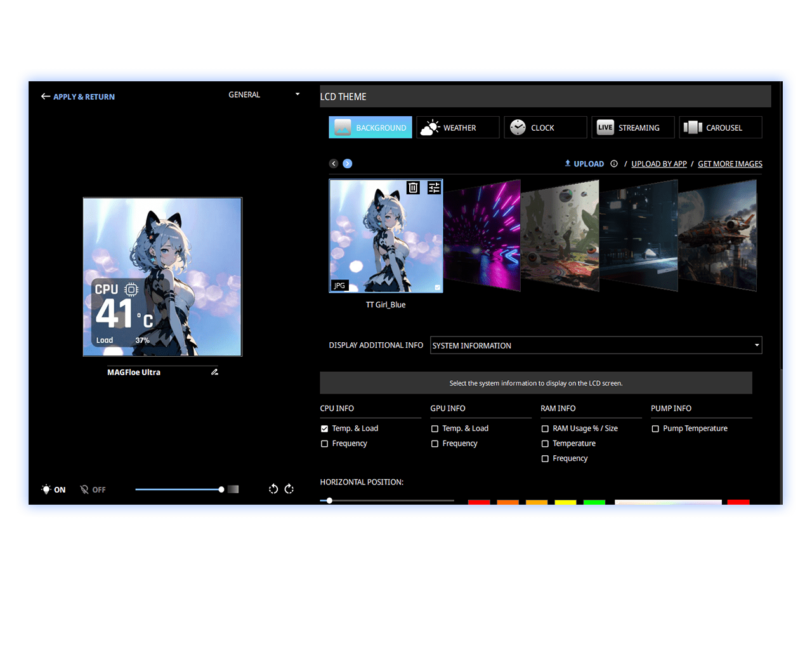Go to next page of background images
Screen dimensions: 812x645
pos(348,164)
